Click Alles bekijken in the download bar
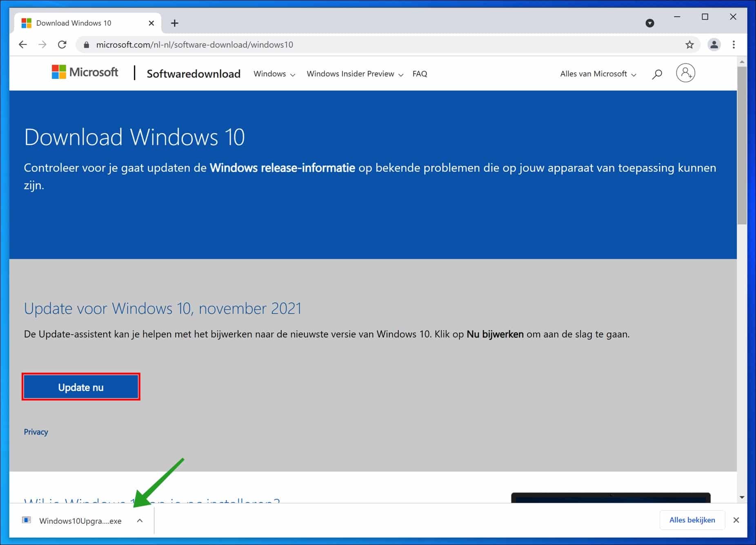Screen dimensions: 756x545 tap(692, 520)
